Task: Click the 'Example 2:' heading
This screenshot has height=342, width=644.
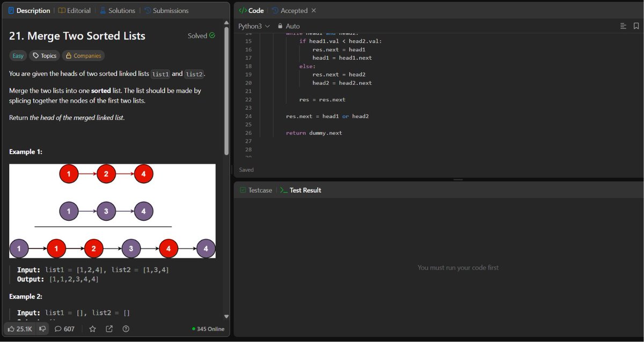Action: point(26,296)
